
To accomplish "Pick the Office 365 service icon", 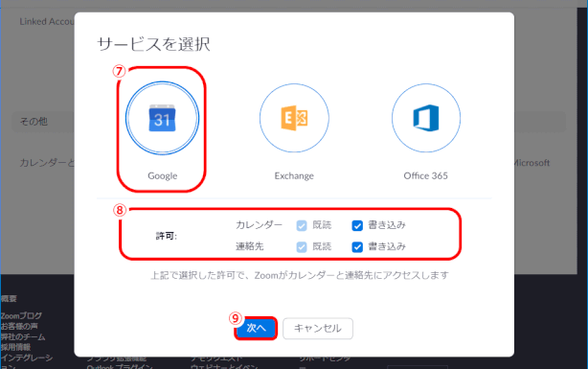I will [426, 118].
